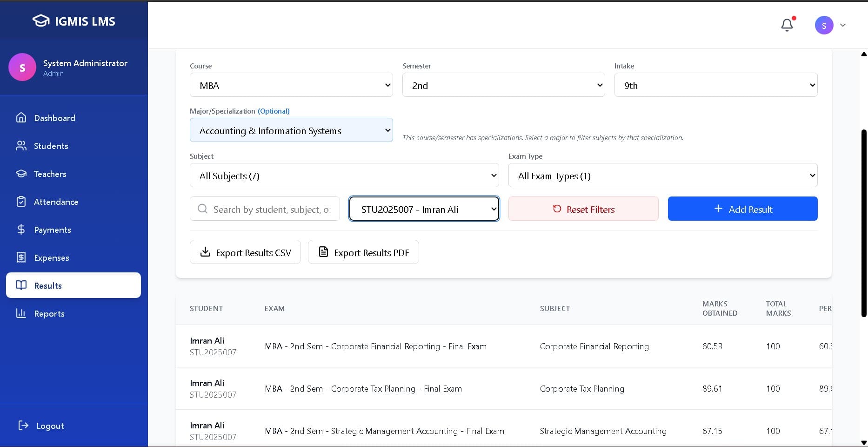Click the Corporate Tax Planning Final Exam entry
868x447 pixels.
pyautogui.click(x=363, y=388)
